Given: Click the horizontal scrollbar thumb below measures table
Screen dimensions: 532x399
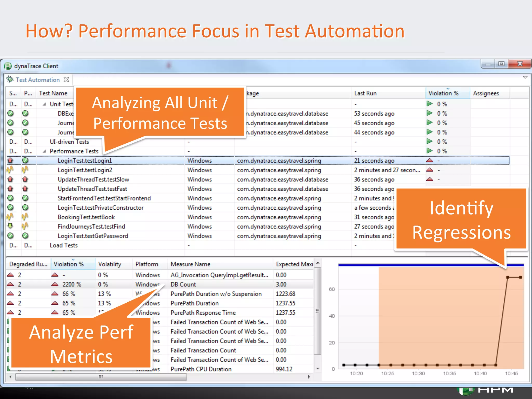Looking at the screenshot, I should [101, 377].
